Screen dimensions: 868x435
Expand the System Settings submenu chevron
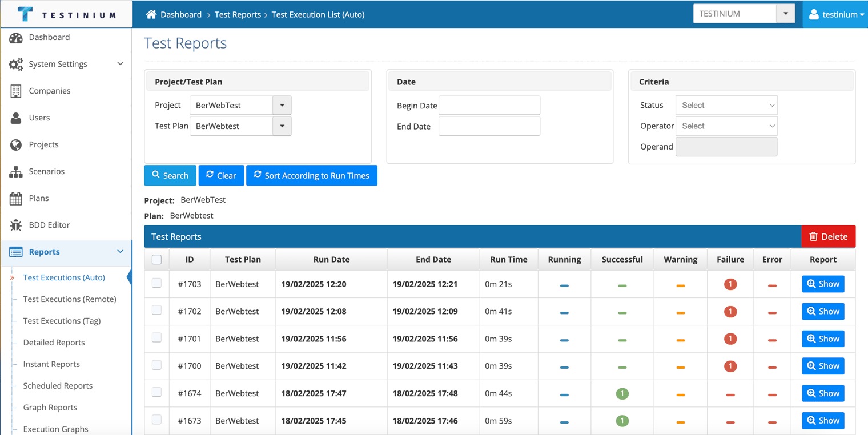click(x=120, y=64)
